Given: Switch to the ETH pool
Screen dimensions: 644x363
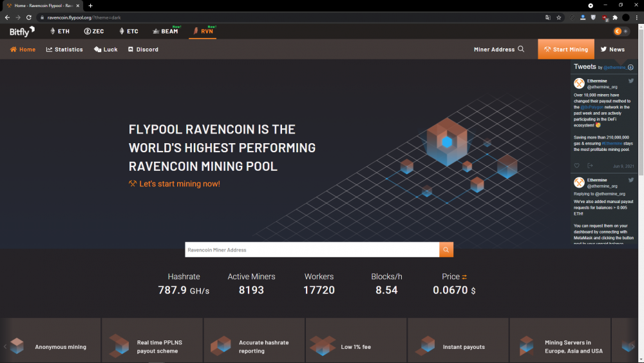Looking at the screenshot, I should pyautogui.click(x=60, y=31).
